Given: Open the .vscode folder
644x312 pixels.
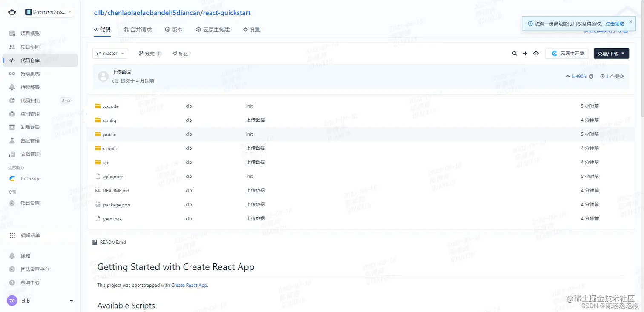Looking at the screenshot, I should click(x=111, y=106).
